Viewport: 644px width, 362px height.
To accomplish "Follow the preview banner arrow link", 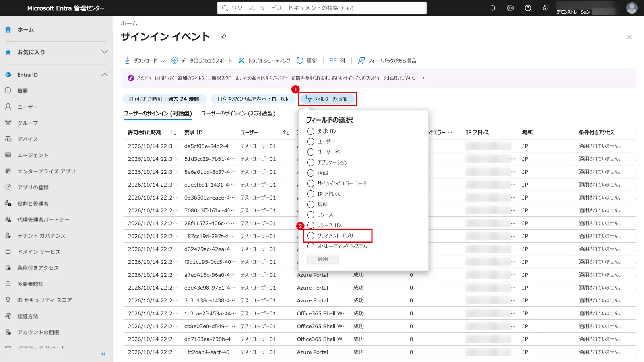I will pos(422,78).
